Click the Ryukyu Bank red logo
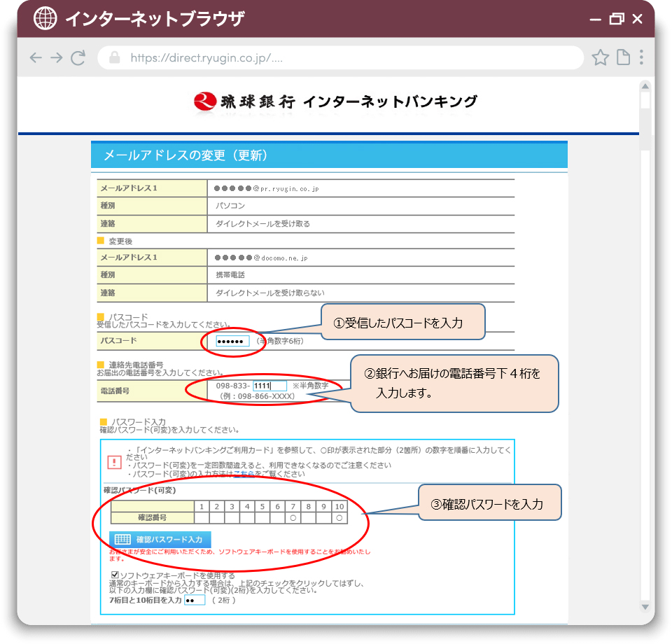This screenshot has height=644, width=672. [204, 101]
